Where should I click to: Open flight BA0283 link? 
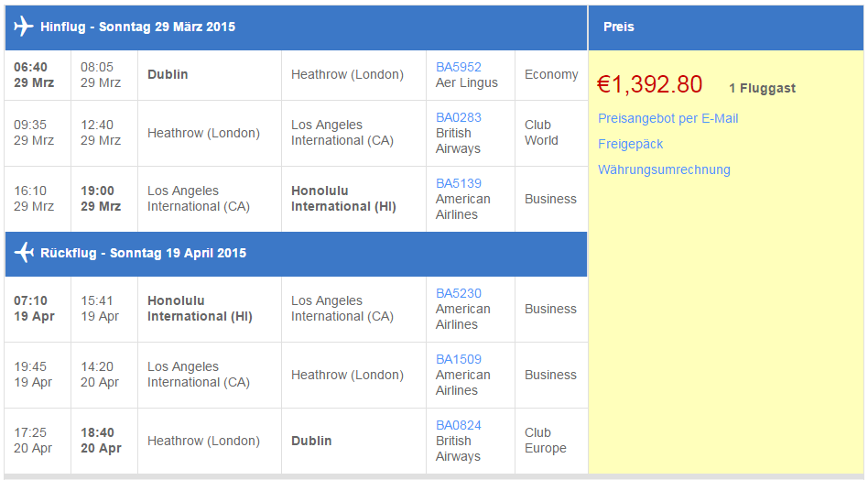tap(459, 117)
